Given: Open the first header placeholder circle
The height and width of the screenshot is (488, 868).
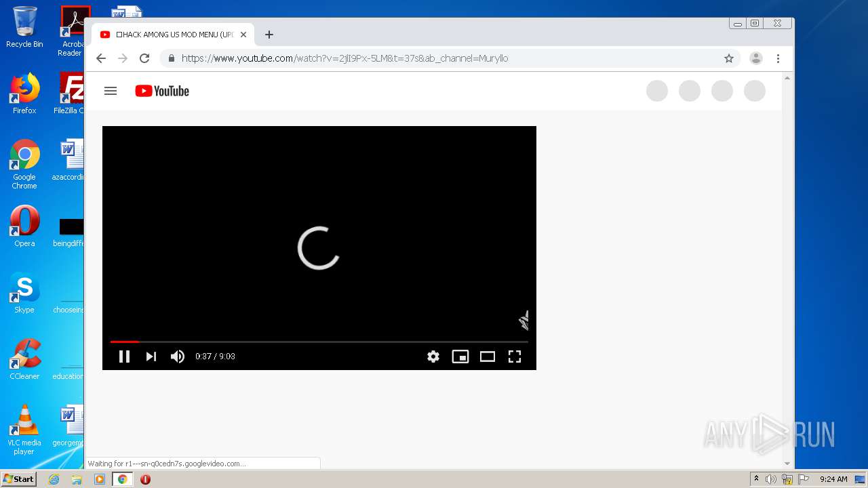Looking at the screenshot, I should click(x=657, y=91).
